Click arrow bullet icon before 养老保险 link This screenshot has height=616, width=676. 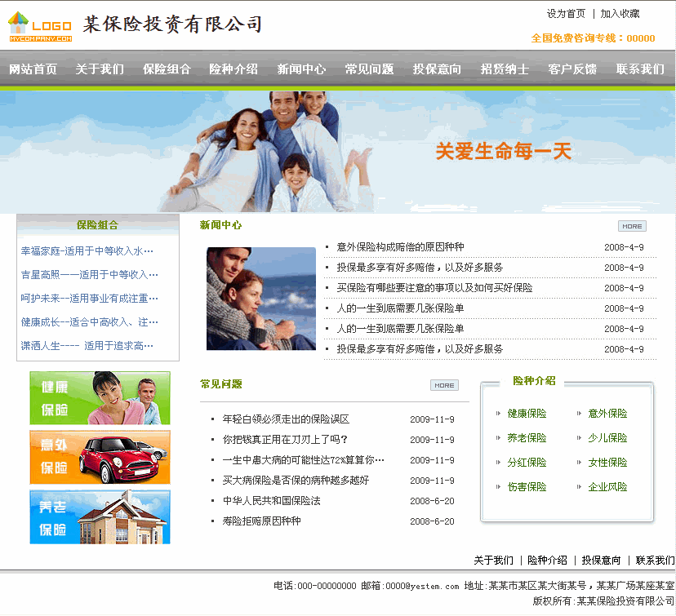click(498, 438)
